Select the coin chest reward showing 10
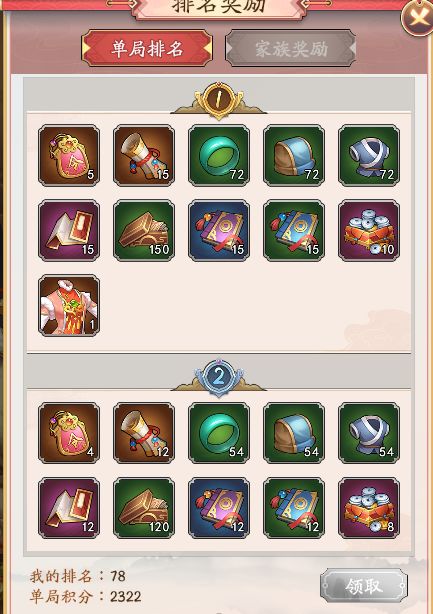Image resolution: width=433 pixels, height=614 pixels. click(369, 230)
